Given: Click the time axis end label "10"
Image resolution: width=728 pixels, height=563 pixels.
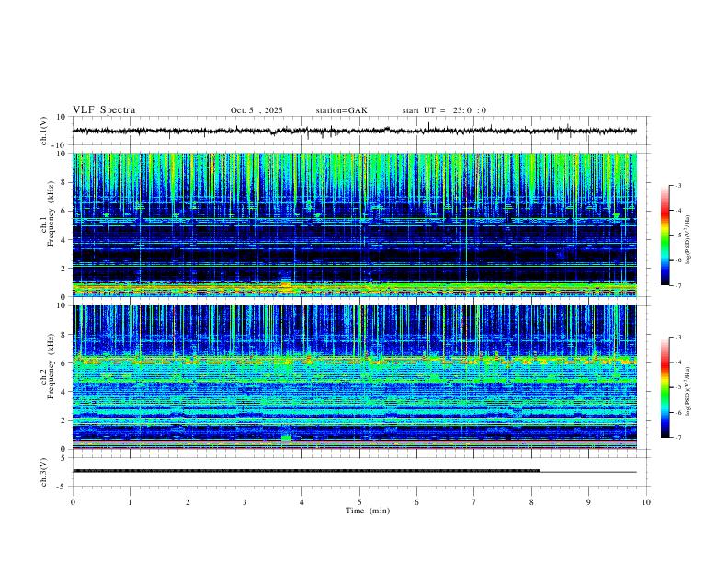Looking at the screenshot, I should (646, 502).
